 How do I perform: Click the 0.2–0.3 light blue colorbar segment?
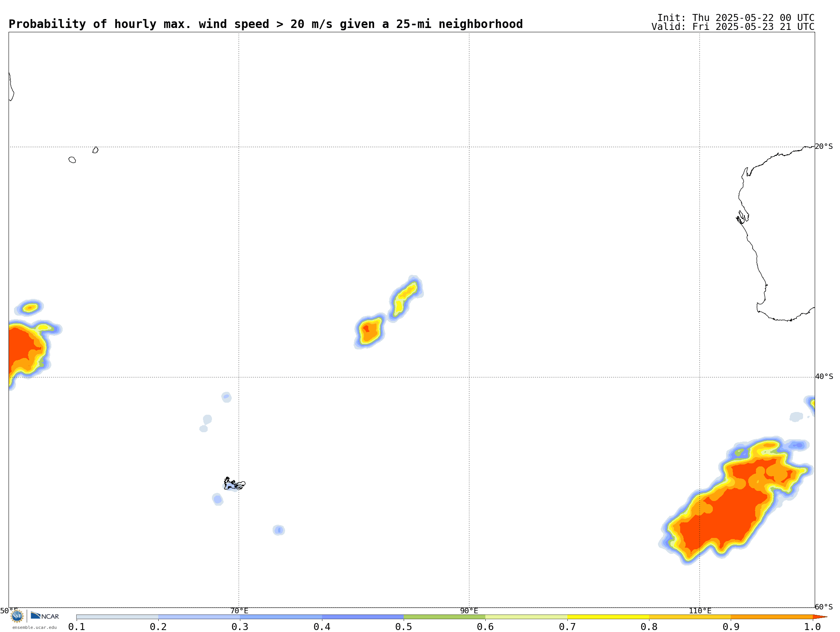[x=199, y=617]
